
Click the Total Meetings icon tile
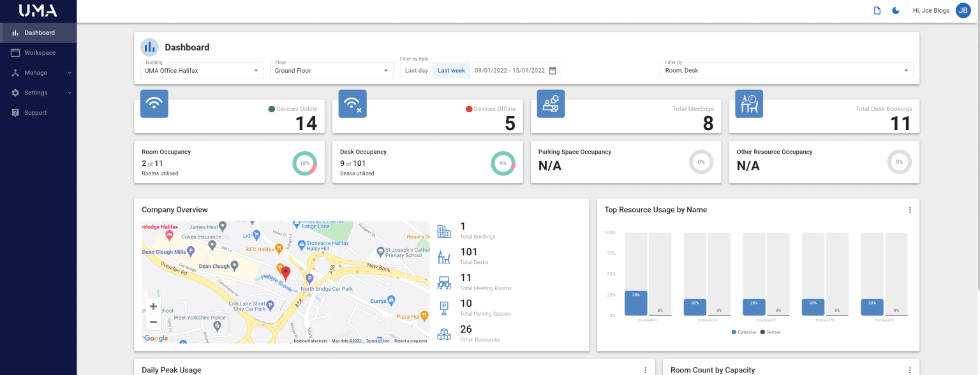tap(551, 103)
